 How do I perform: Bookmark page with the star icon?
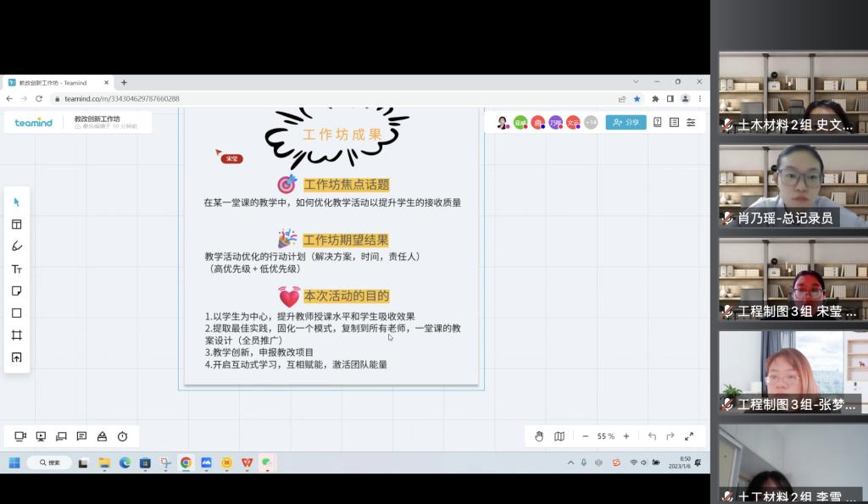click(x=637, y=98)
